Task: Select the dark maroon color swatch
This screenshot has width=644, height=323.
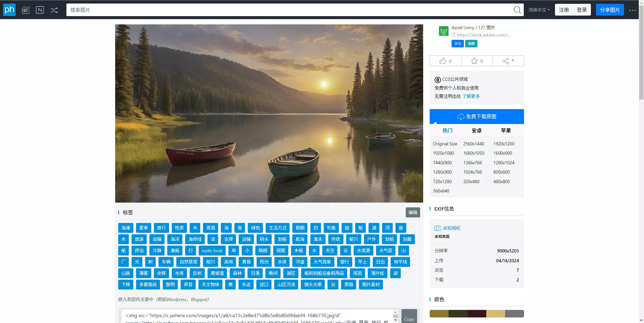Action: click(476, 314)
